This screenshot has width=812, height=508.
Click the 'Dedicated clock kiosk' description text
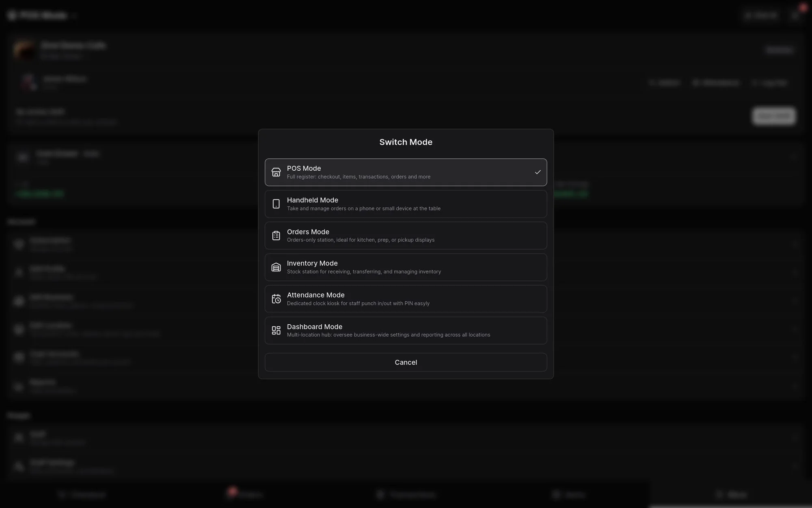coord(358,303)
